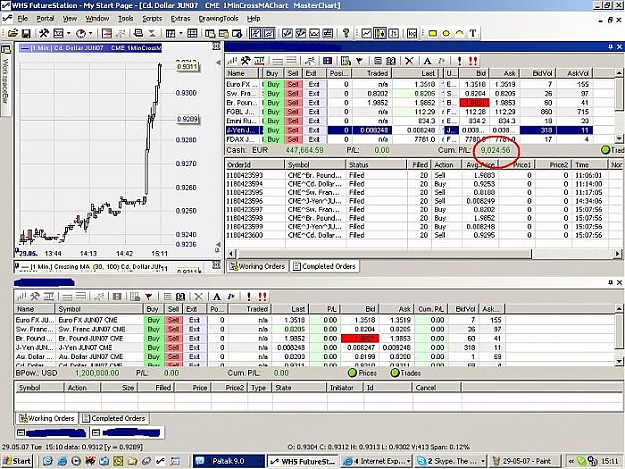Click the Windows Start button
Image resolution: width=625 pixels, height=469 pixels.
17,461
